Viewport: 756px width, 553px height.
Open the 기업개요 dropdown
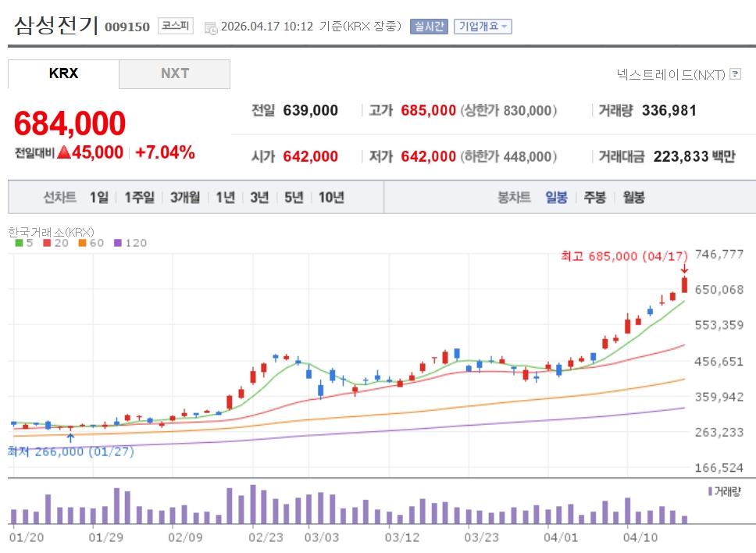click(x=483, y=27)
